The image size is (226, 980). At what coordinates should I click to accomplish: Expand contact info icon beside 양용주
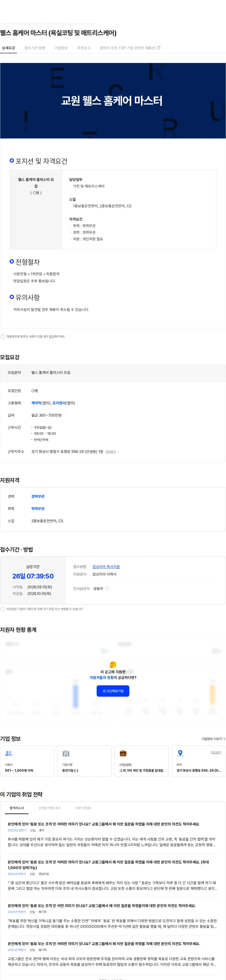[107, 589]
